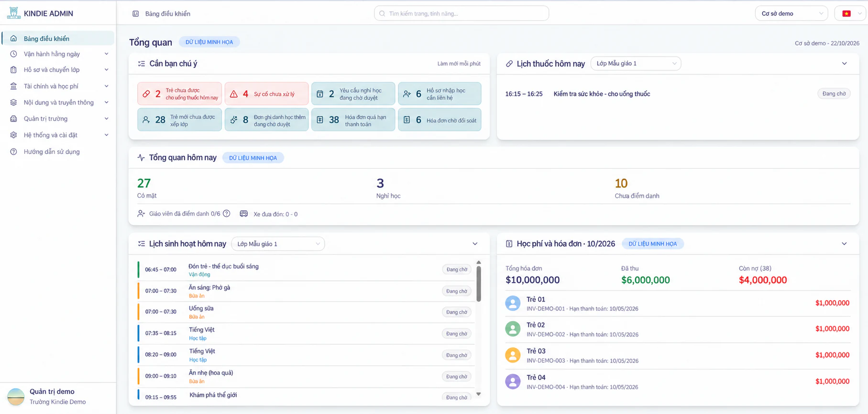The height and width of the screenshot is (414, 868).
Task: Expand the Vận hành hằng ngày menu
Action: point(58,54)
